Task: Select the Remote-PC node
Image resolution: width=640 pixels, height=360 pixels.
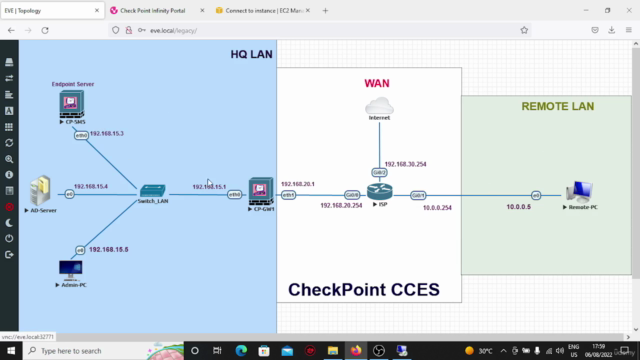Action: [x=580, y=192]
